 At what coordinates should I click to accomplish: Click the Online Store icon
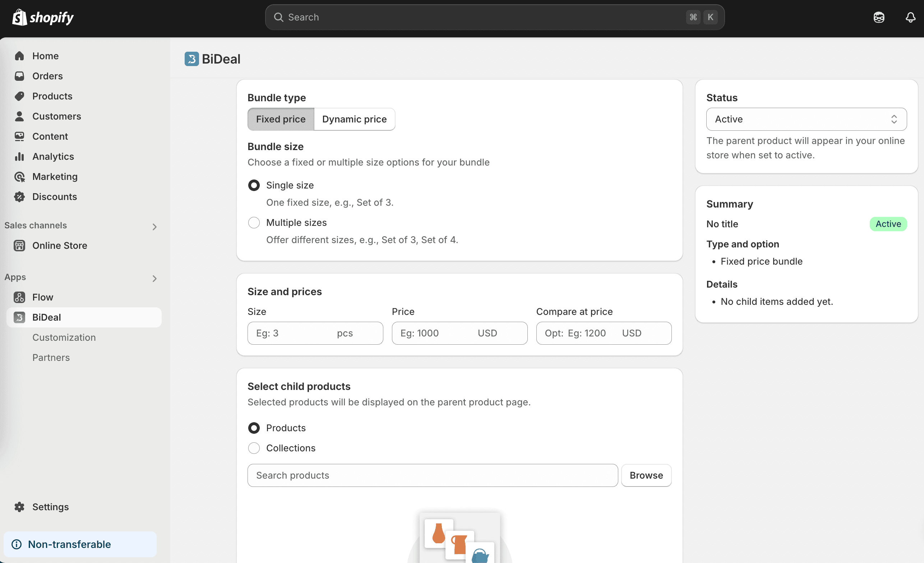click(19, 246)
